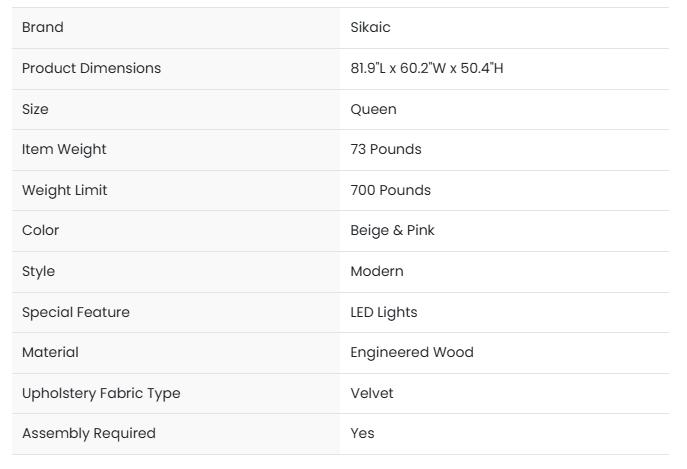Click the Weight Limit label
This screenshot has height=469, width=687.
point(65,190)
